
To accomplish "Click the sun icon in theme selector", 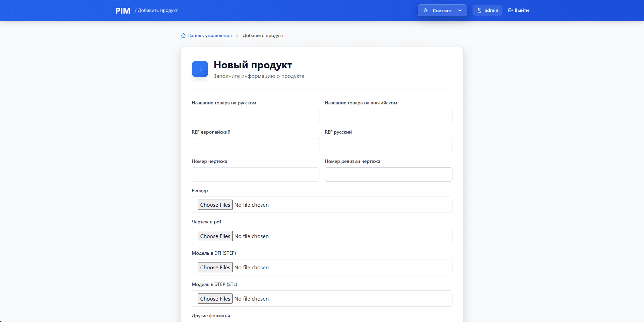I will (x=425, y=11).
